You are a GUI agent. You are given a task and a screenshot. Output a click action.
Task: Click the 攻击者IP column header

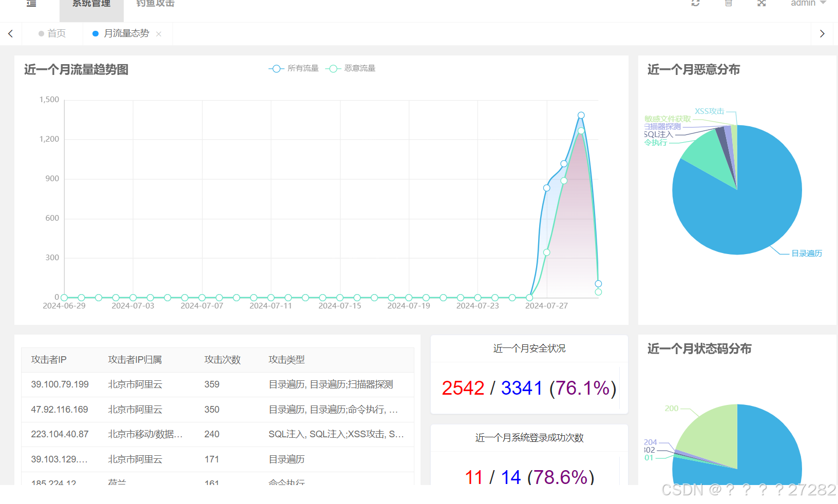pyautogui.click(x=49, y=360)
